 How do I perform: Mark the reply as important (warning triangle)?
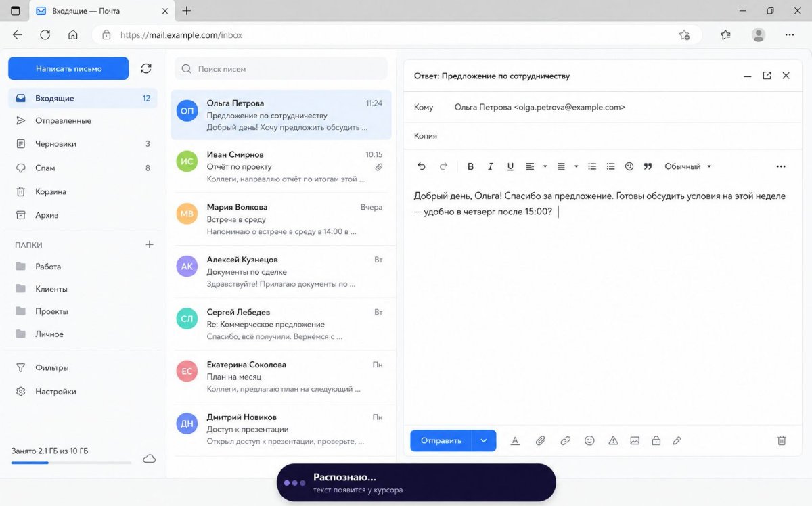pyautogui.click(x=613, y=440)
